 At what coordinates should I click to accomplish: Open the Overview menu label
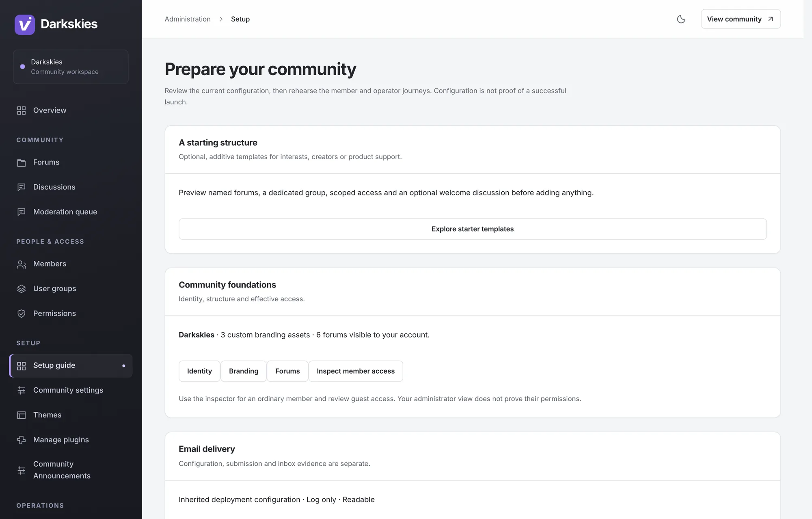coord(50,110)
